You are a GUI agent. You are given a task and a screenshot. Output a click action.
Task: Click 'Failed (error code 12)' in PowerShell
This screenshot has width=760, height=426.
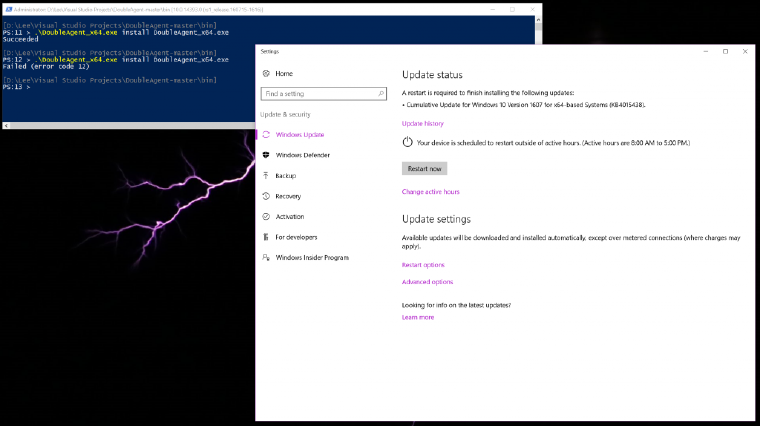(x=46, y=66)
